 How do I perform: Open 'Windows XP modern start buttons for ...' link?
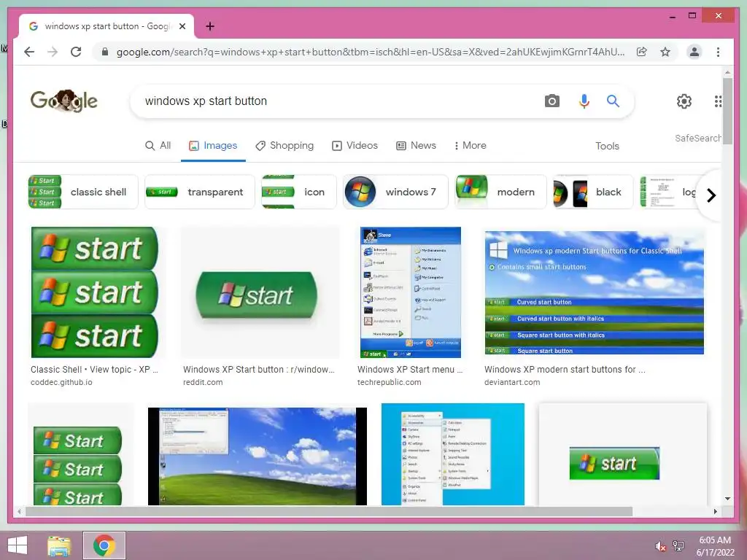pyautogui.click(x=565, y=370)
